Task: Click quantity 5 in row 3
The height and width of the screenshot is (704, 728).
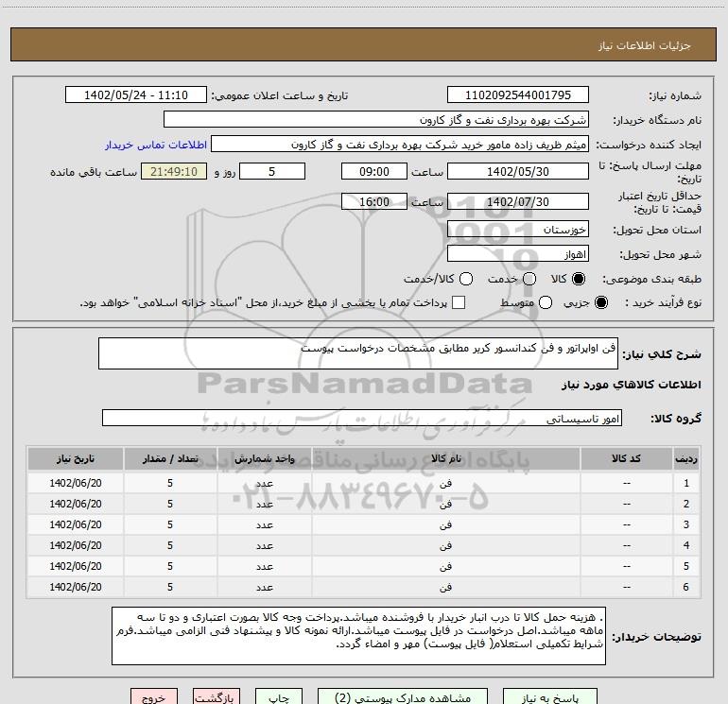Action: 170,524
